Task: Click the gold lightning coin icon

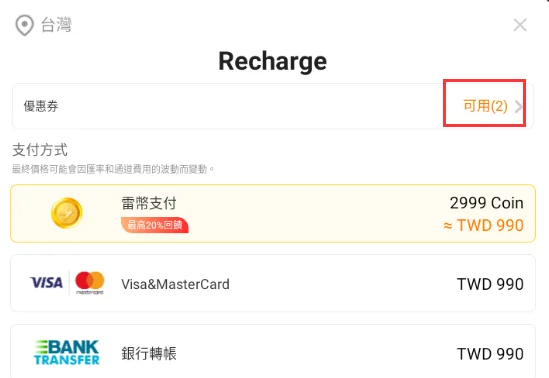Action: point(67,213)
